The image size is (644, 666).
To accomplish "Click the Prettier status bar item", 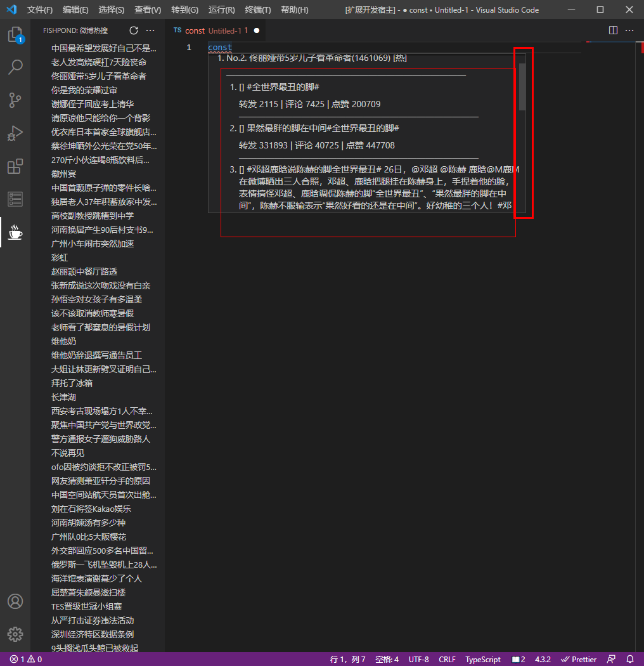I will (x=579, y=659).
